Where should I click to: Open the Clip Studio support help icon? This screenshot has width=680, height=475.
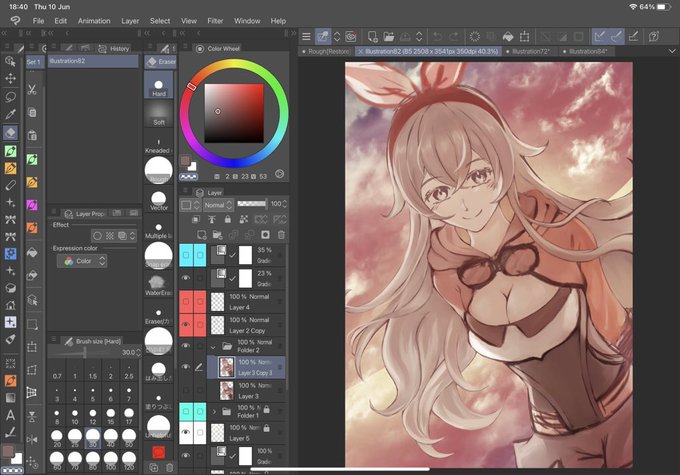tap(654, 36)
